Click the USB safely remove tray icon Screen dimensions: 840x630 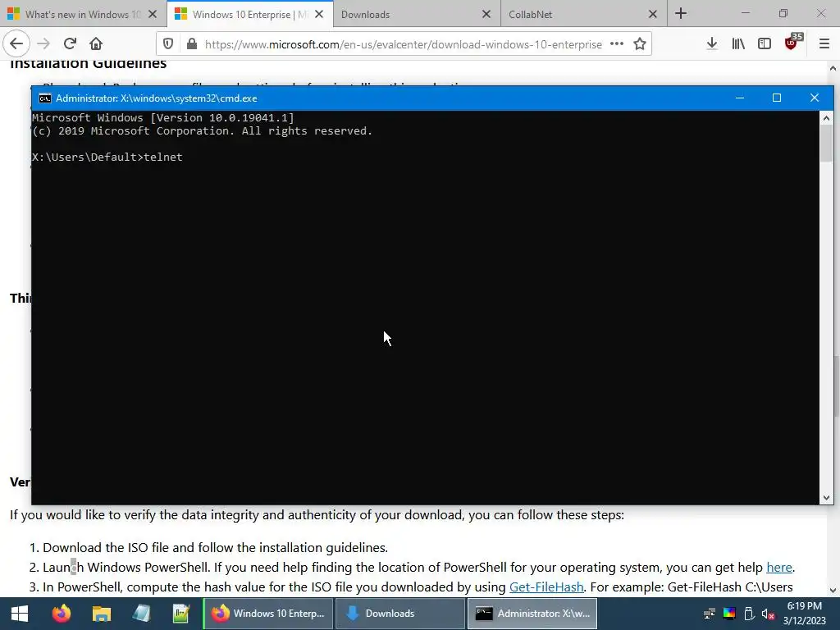coord(749,614)
